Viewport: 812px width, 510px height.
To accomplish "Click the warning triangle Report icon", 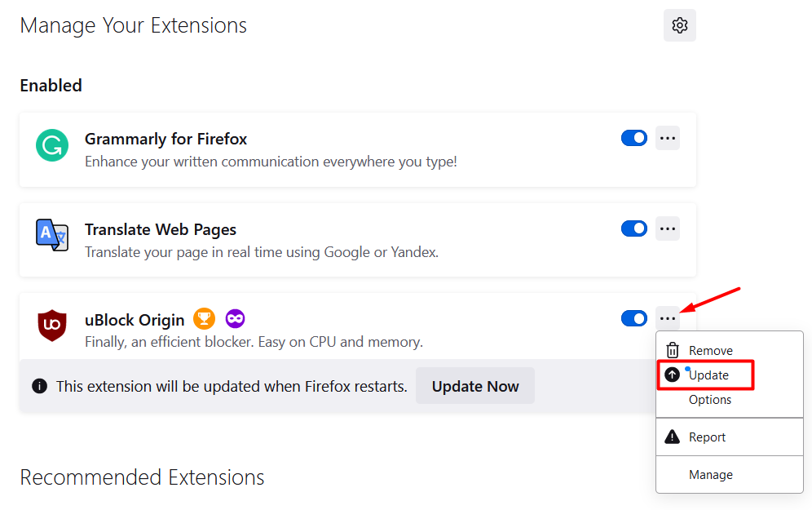I will (673, 437).
